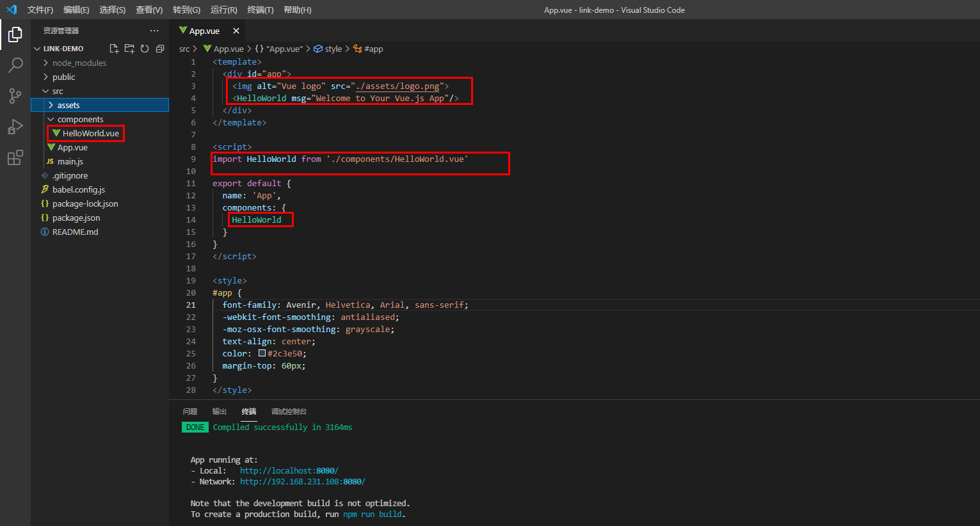
Task: Click the #2c3e50 color swatch
Action: pos(262,353)
